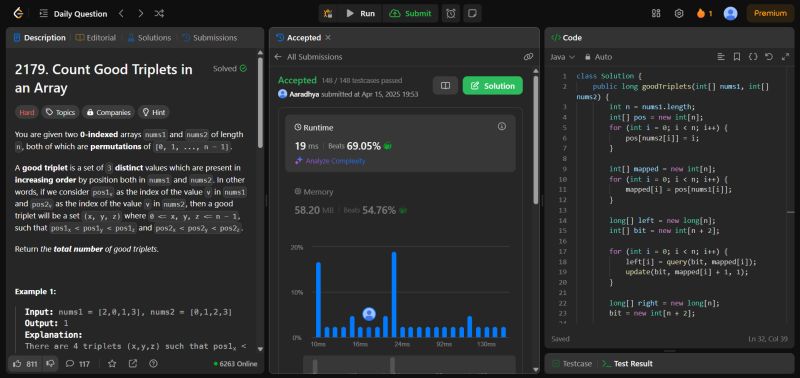The image size is (800, 378).
Task: Downvote the problem with thumbs down
Action: tap(50, 364)
